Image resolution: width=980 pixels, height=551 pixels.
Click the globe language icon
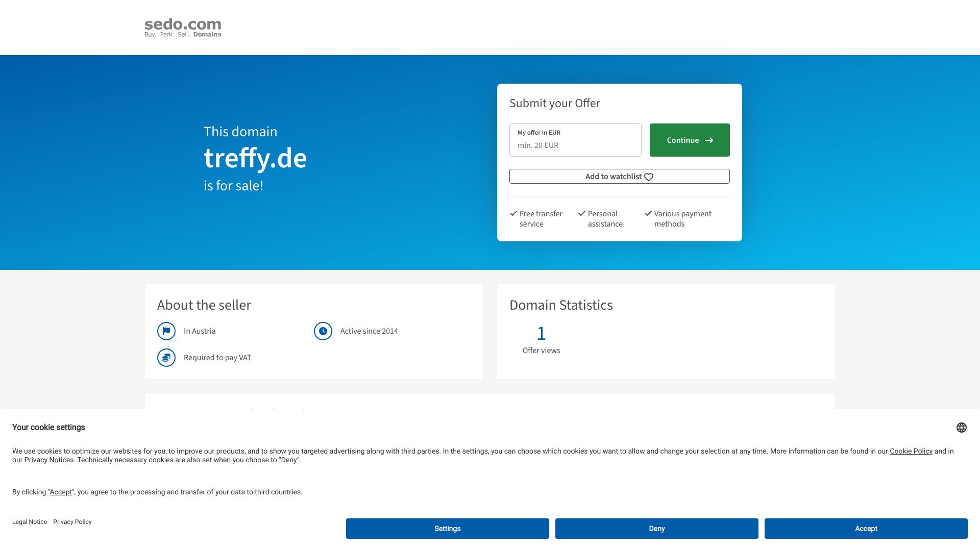point(961,428)
